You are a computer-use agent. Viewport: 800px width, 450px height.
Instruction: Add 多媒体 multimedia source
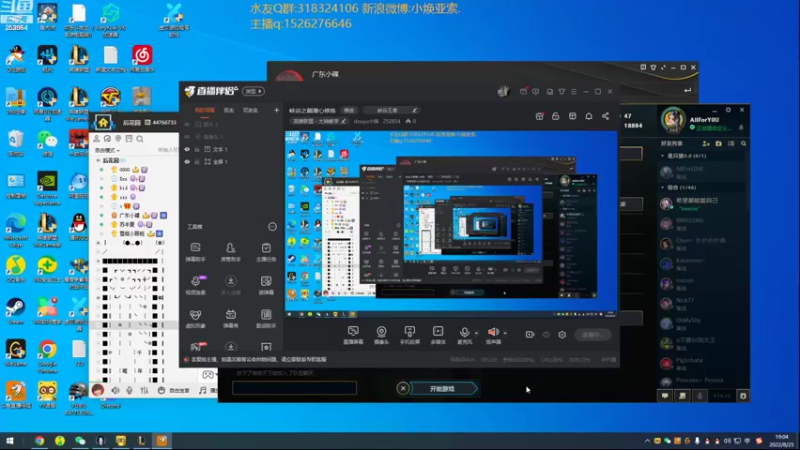(438, 335)
